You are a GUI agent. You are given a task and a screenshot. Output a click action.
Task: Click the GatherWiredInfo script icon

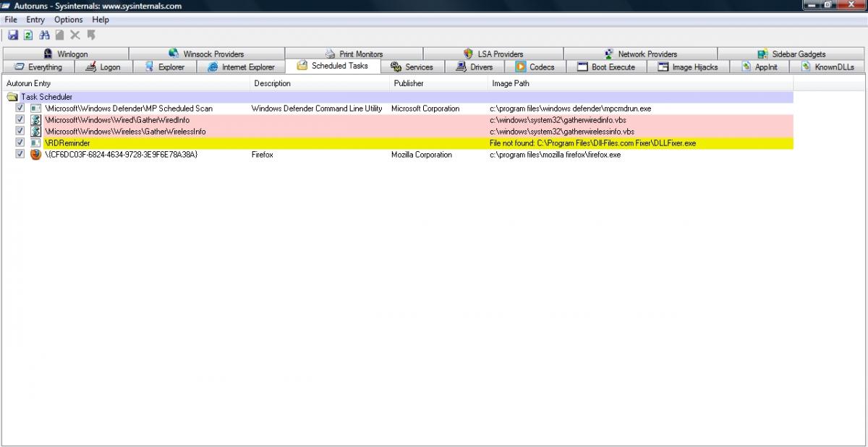click(35, 120)
